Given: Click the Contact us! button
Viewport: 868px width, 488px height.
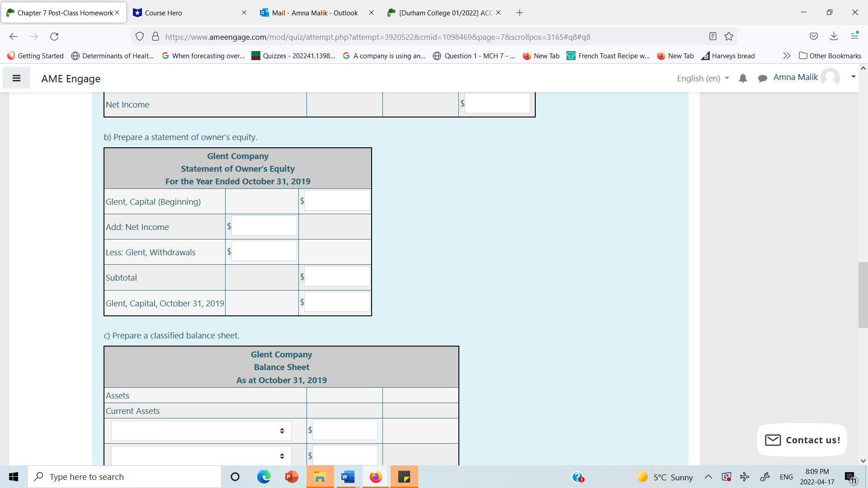Looking at the screenshot, I should 802,440.
